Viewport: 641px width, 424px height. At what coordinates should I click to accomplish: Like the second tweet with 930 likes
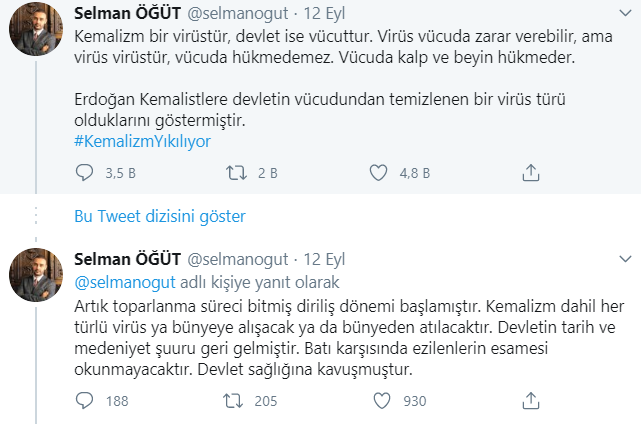[379, 402]
